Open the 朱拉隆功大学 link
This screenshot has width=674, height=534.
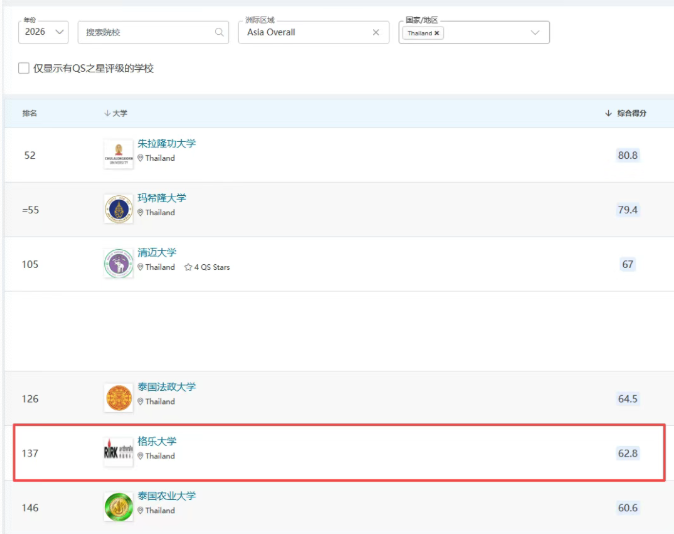(x=166, y=143)
